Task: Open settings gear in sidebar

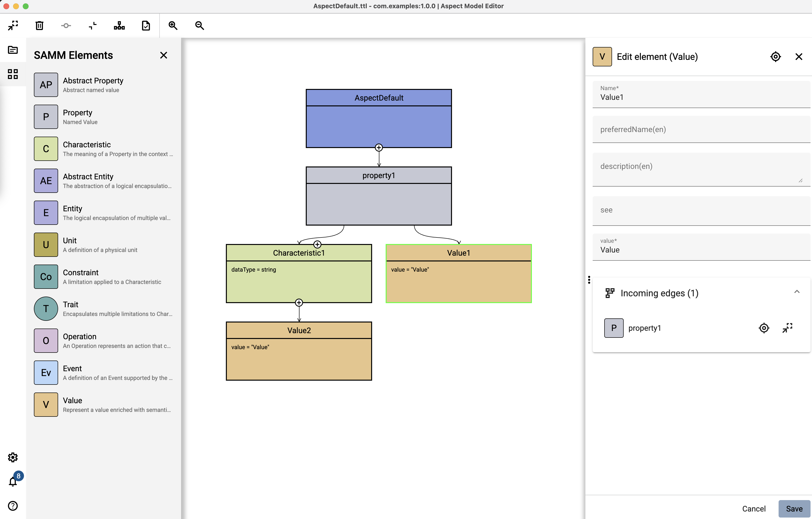Action: (13, 457)
